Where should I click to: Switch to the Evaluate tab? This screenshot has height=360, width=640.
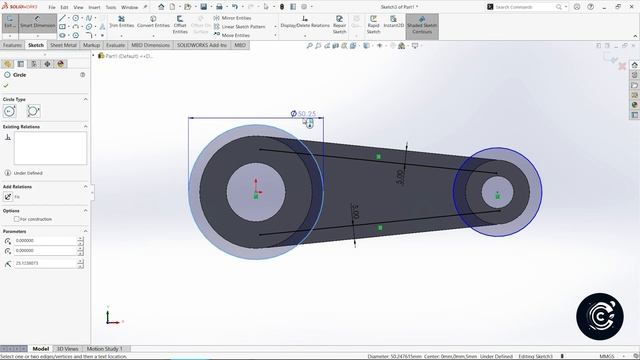(116, 45)
